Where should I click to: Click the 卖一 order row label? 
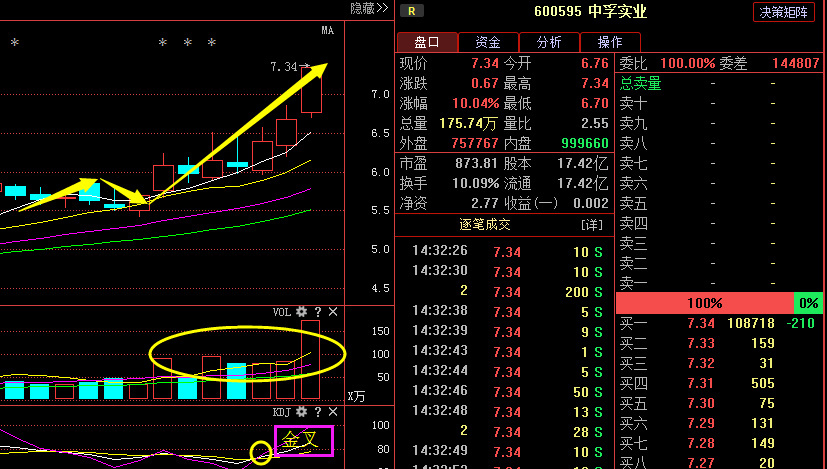[633, 284]
